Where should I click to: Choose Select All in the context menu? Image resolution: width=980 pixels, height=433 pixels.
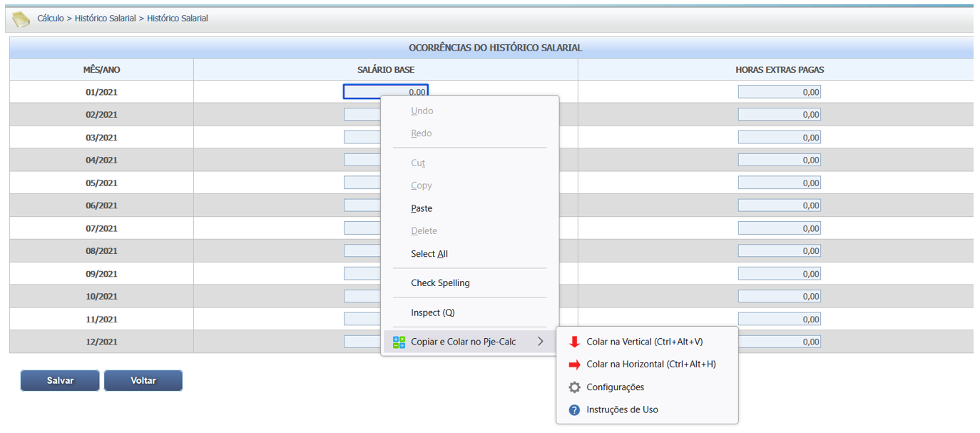pos(429,254)
